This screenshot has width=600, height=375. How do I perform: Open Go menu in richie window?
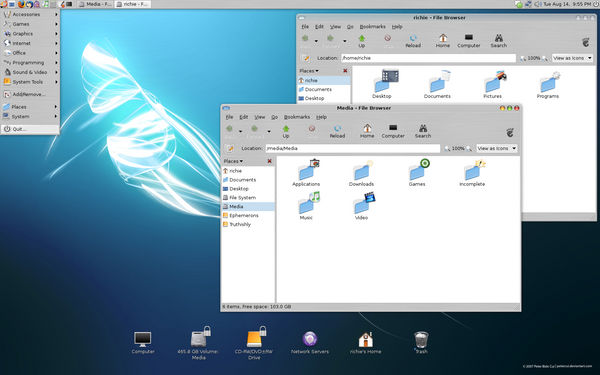350,27
